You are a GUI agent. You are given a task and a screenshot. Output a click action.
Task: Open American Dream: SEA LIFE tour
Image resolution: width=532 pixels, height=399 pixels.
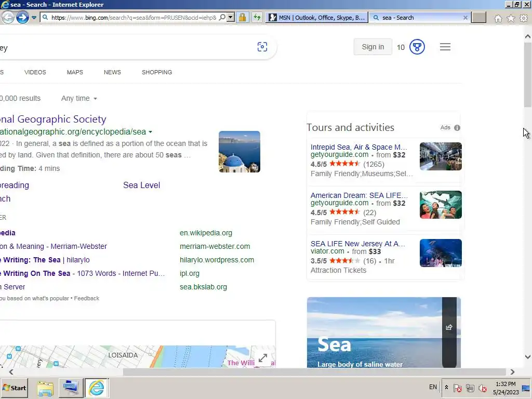tap(359, 196)
